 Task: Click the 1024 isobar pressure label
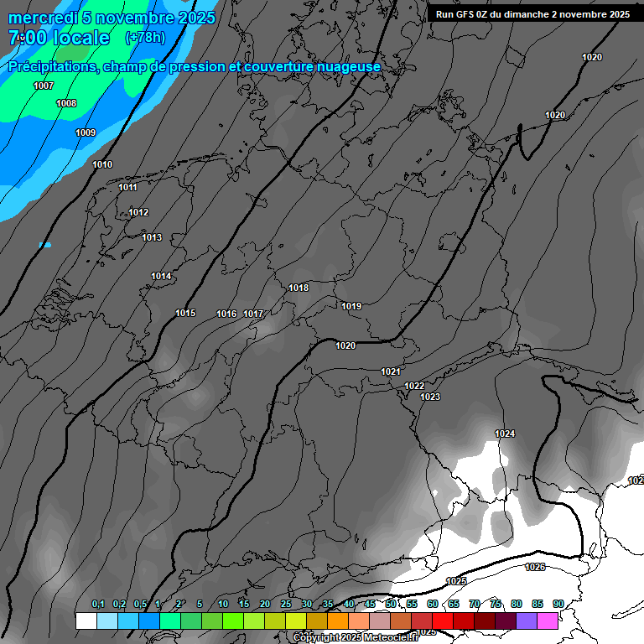505,434
